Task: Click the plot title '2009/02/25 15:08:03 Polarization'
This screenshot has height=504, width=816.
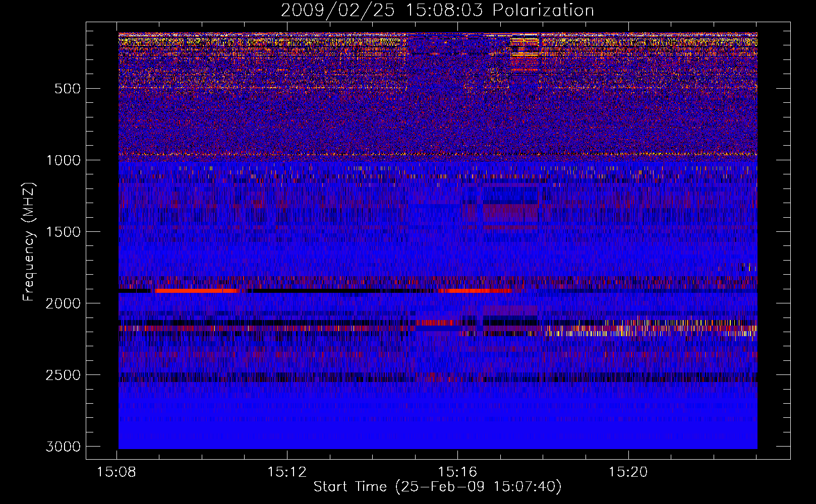Action: 437,10
